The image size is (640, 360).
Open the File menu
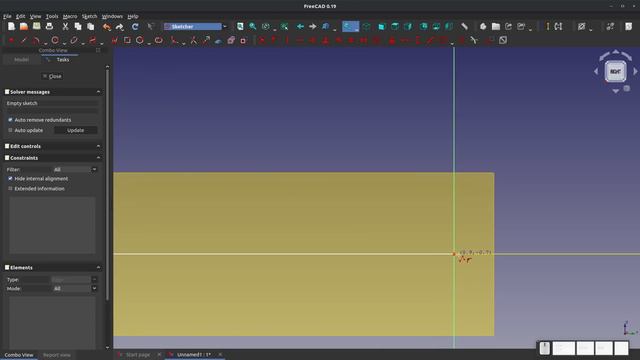[7, 16]
